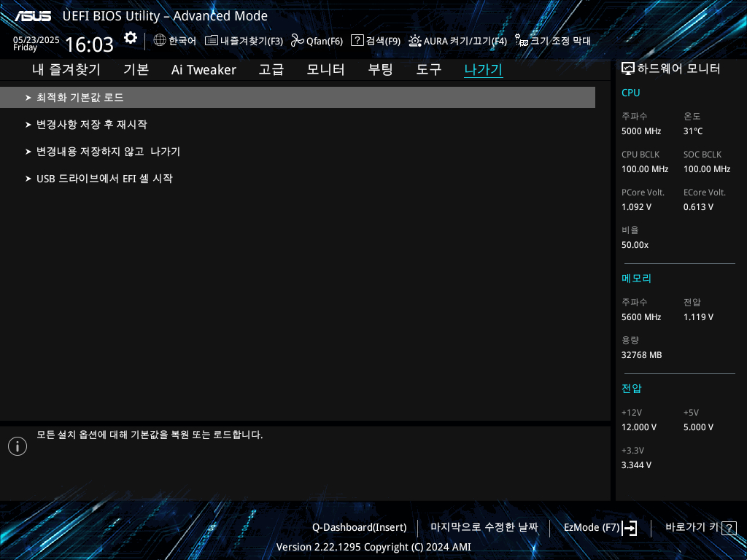The image size is (747, 560).
Task: Open the 도구 tab
Action: [x=429, y=70]
